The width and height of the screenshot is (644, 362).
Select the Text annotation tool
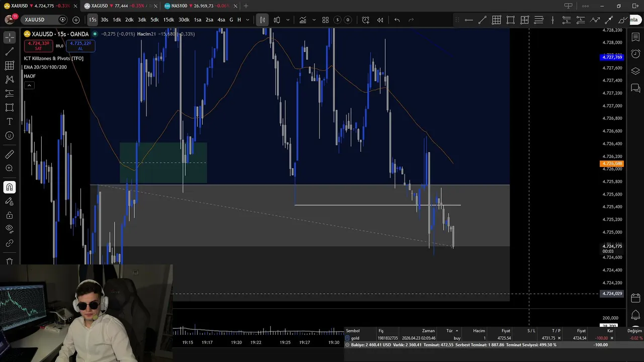click(x=10, y=122)
